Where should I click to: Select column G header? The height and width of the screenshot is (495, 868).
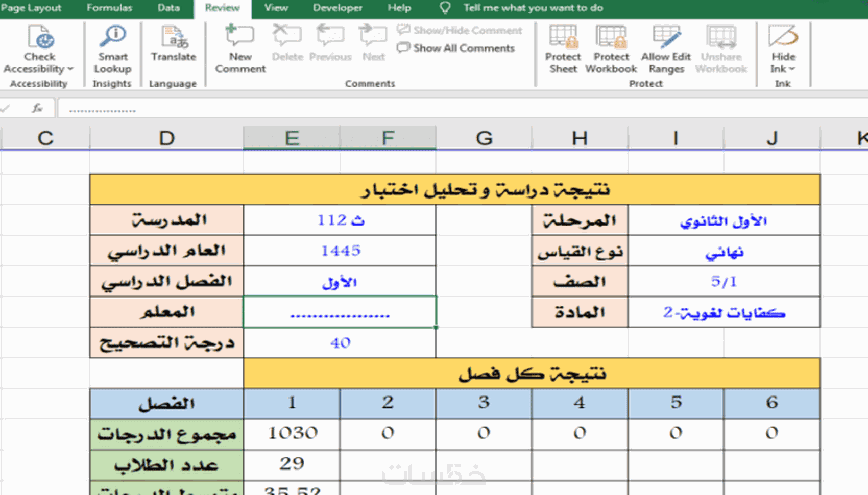tap(484, 138)
